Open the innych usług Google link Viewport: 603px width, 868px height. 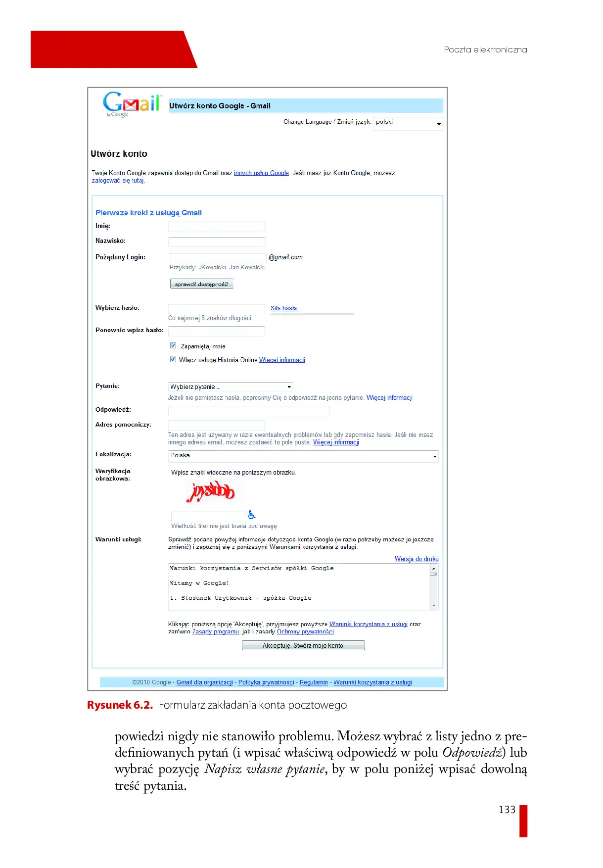click(x=261, y=173)
